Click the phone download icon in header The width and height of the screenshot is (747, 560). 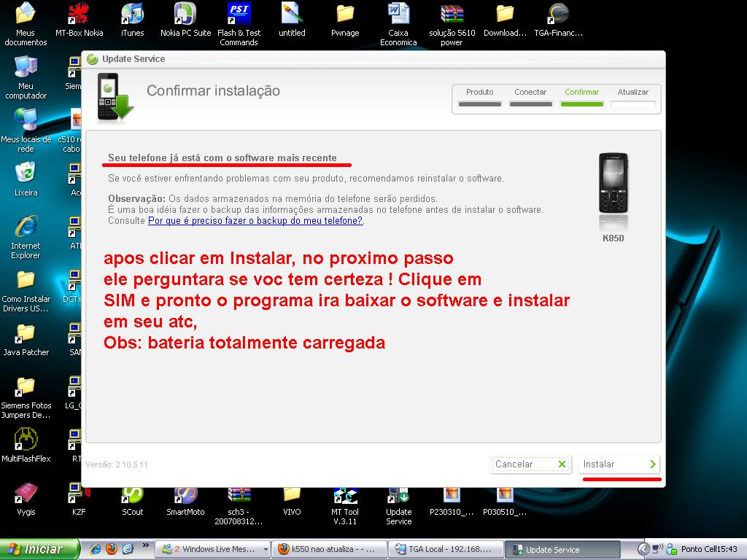(115, 97)
